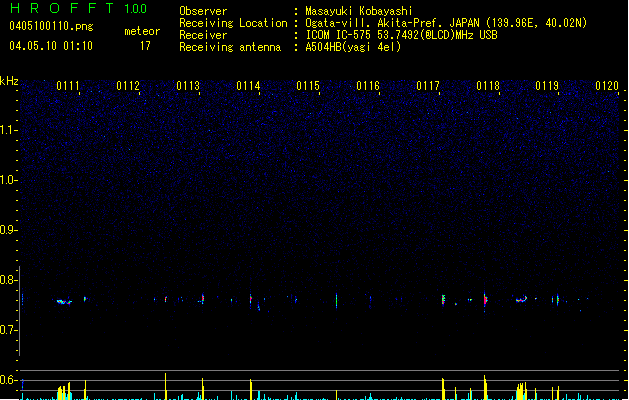Click the 0114 time axis label

click(248, 86)
